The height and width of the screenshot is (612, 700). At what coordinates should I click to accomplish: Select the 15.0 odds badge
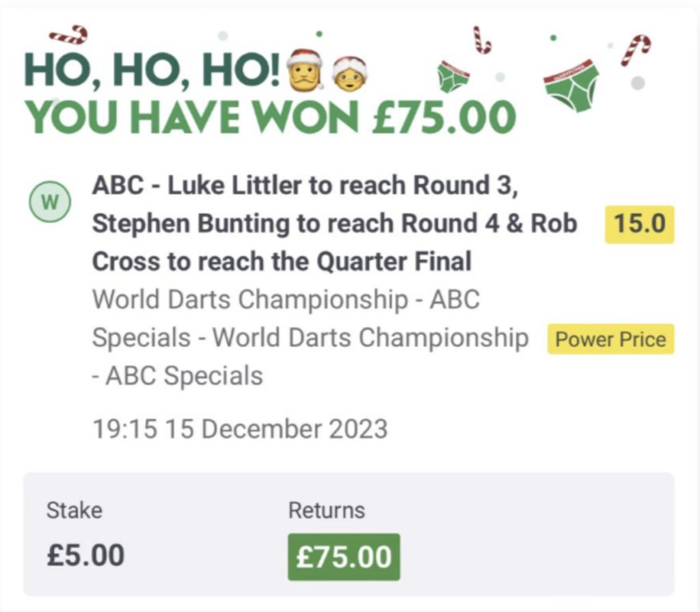(639, 224)
